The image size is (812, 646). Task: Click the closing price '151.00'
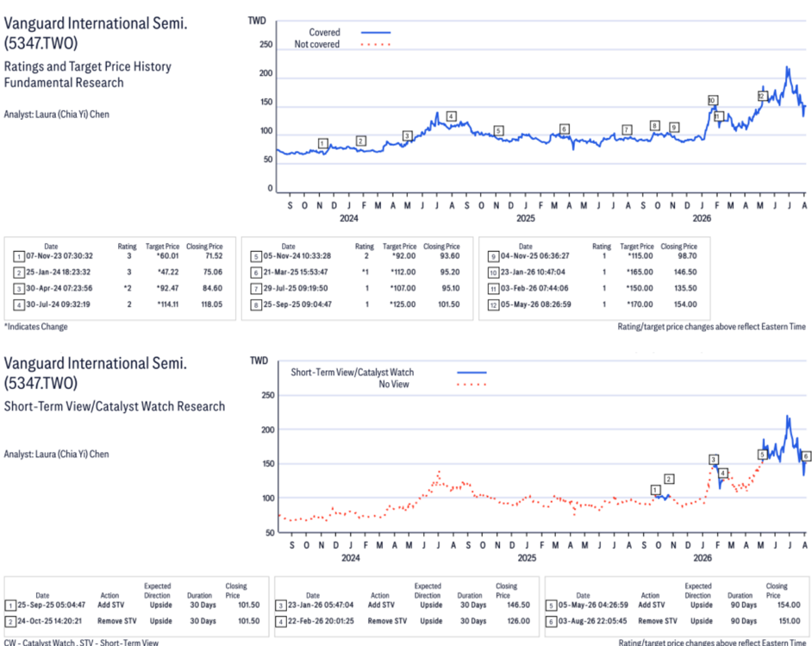(790, 621)
